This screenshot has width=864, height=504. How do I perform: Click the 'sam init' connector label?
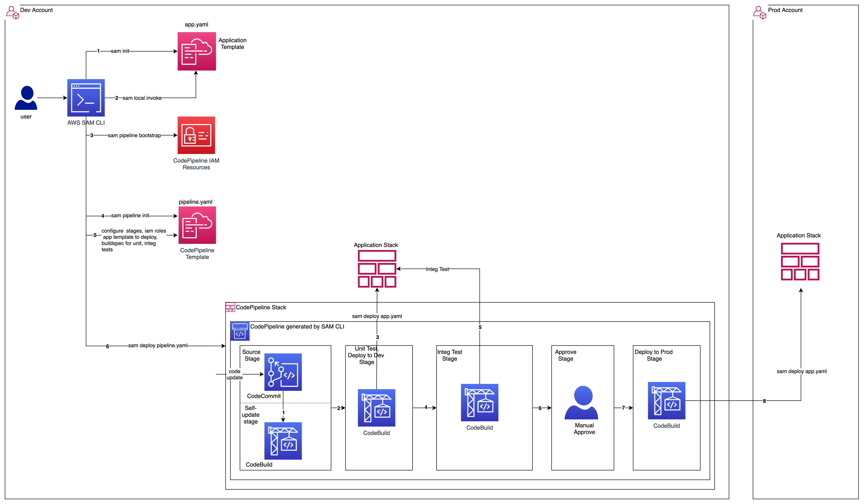pyautogui.click(x=120, y=51)
